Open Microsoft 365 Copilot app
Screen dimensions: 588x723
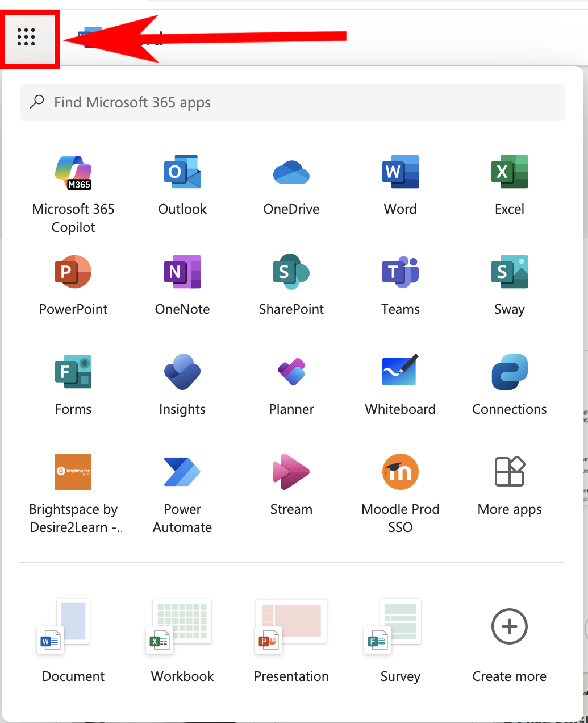click(73, 194)
